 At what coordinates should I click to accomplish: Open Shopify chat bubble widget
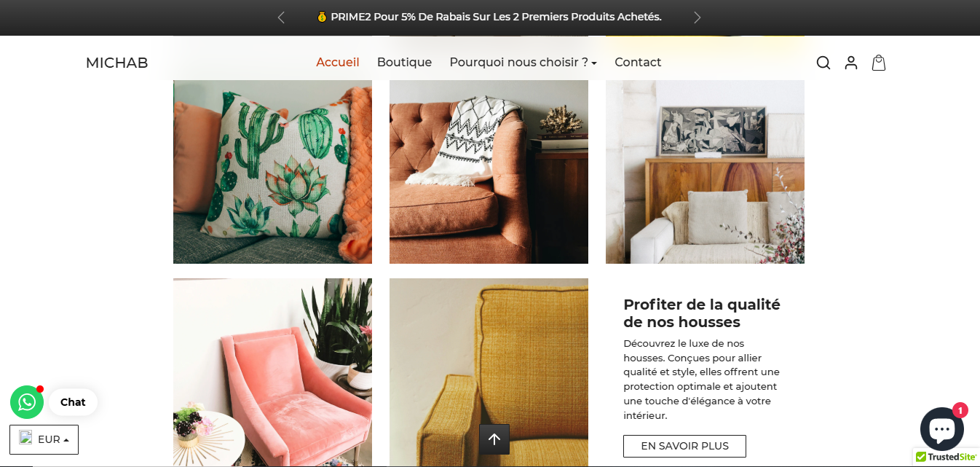pyautogui.click(x=942, y=428)
